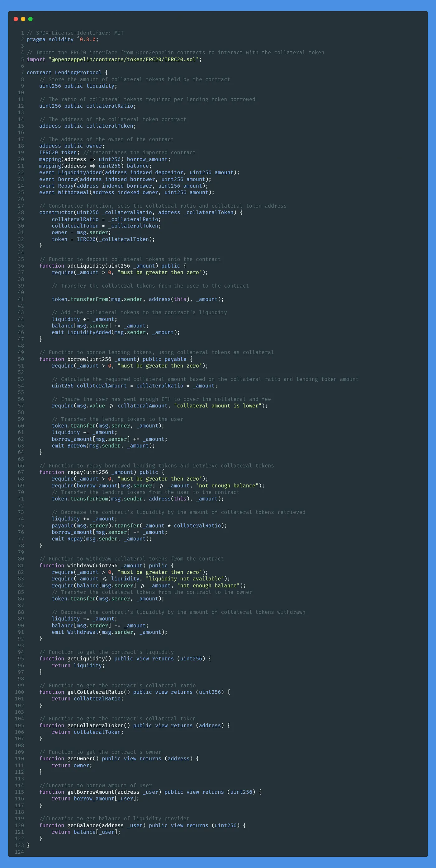Screen dimensions: 436x868
Task: Click line number 123 closing brace
Action: click(x=28, y=845)
